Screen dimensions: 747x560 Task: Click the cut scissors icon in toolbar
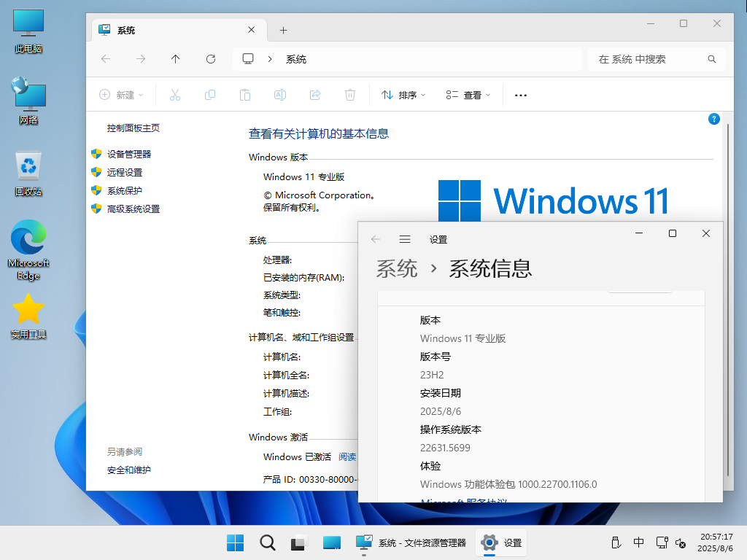[175, 96]
